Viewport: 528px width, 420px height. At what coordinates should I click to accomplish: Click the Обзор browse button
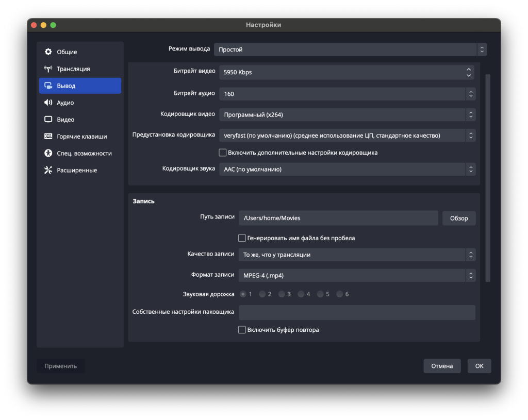pyautogui.click(x=458, y=218)
